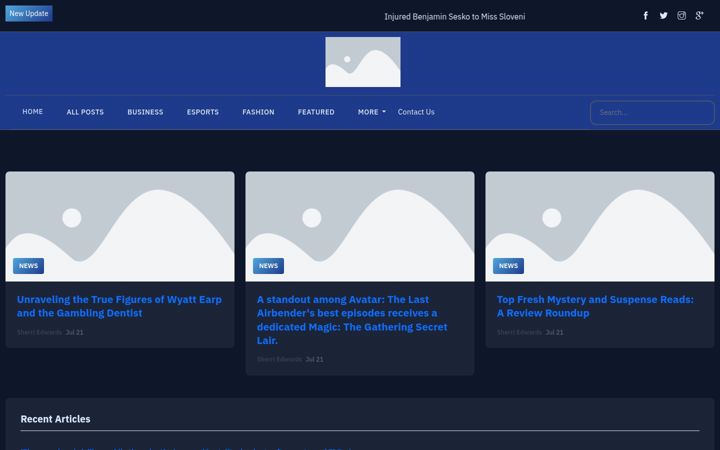Viewport: 720px width, 450px height.
Task: Click the Benjamin Sesko ticker headline
Action: pos(455,17)
